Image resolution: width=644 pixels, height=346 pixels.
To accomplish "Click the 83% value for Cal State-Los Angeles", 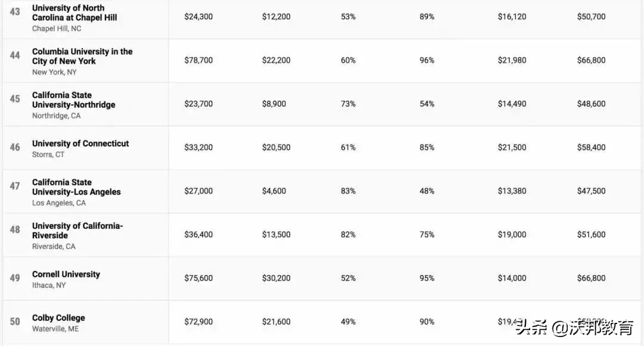I will pyautogui.click(x=348, y=191).
